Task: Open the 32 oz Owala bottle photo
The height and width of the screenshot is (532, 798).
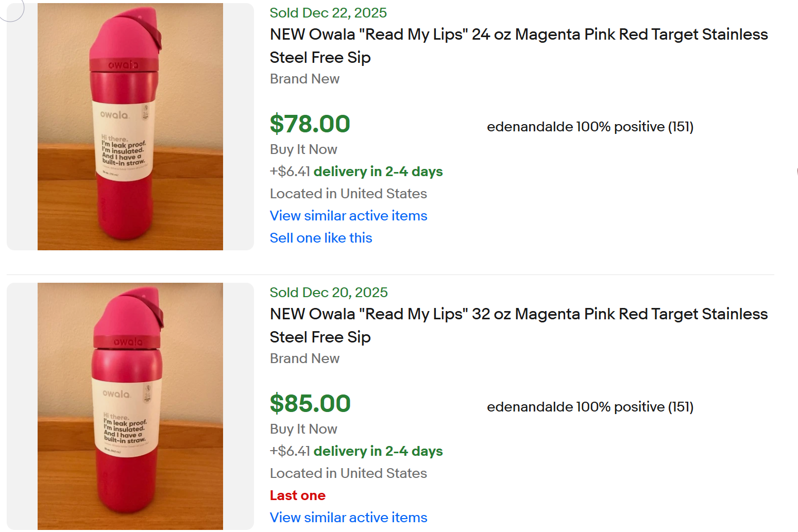Action: [130, 406]
